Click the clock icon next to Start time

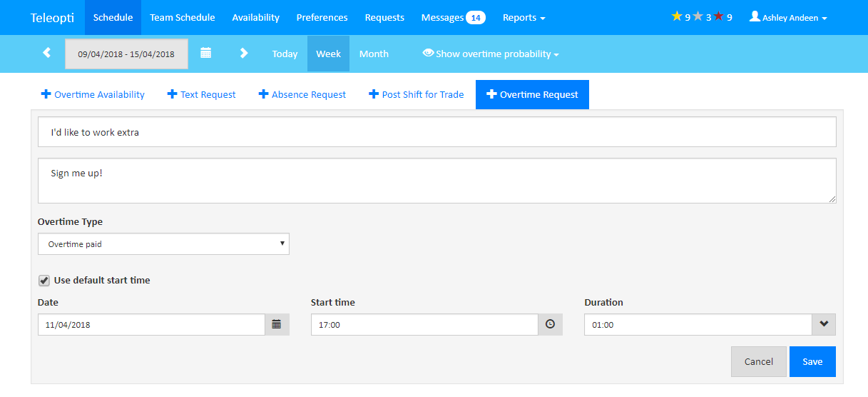pos(550,325)
